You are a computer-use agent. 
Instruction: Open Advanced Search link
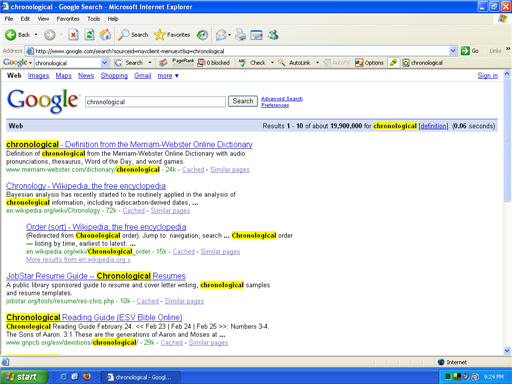pyautogui.click(x=282, y=99)
